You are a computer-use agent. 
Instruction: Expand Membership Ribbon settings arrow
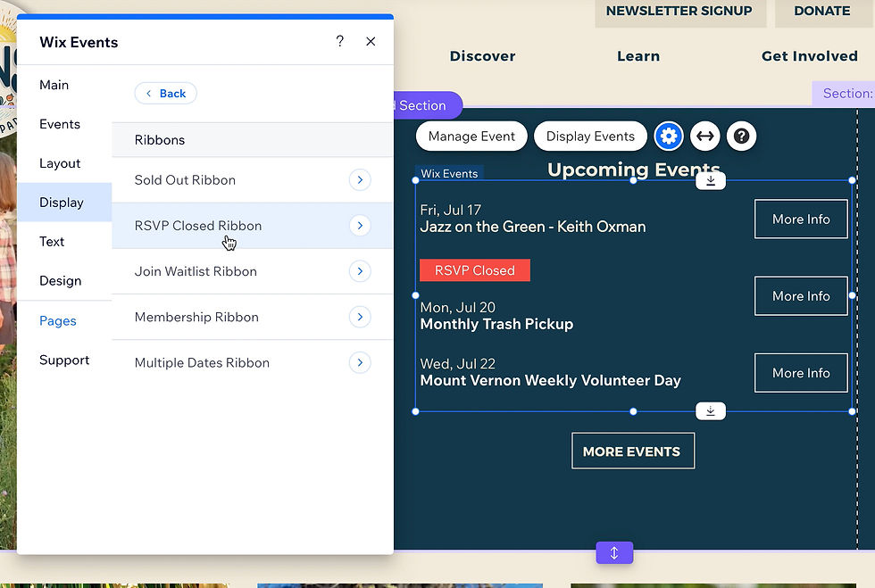point(360,317)
